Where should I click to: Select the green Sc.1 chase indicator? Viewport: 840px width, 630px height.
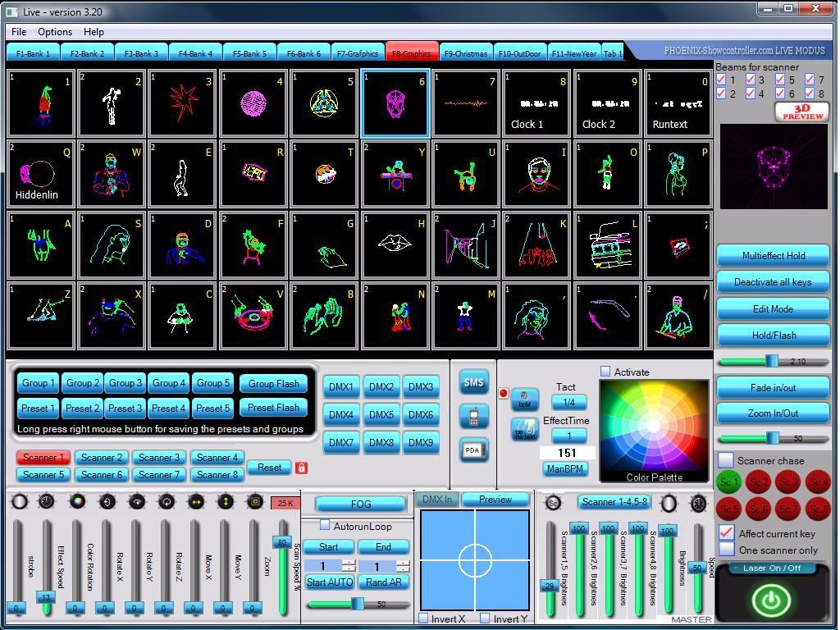728,482
